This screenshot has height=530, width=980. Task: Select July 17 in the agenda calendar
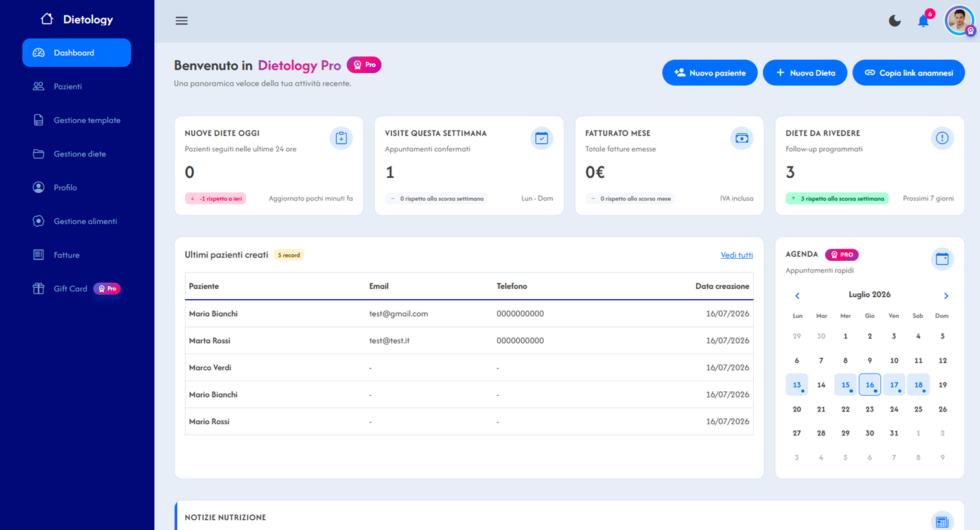tap(894, 385)
